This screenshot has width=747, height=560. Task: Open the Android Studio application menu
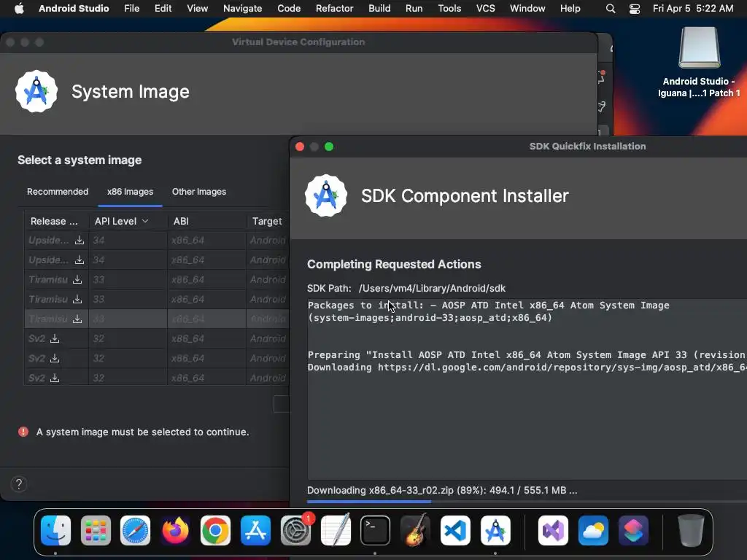click(x=74, y=9)
